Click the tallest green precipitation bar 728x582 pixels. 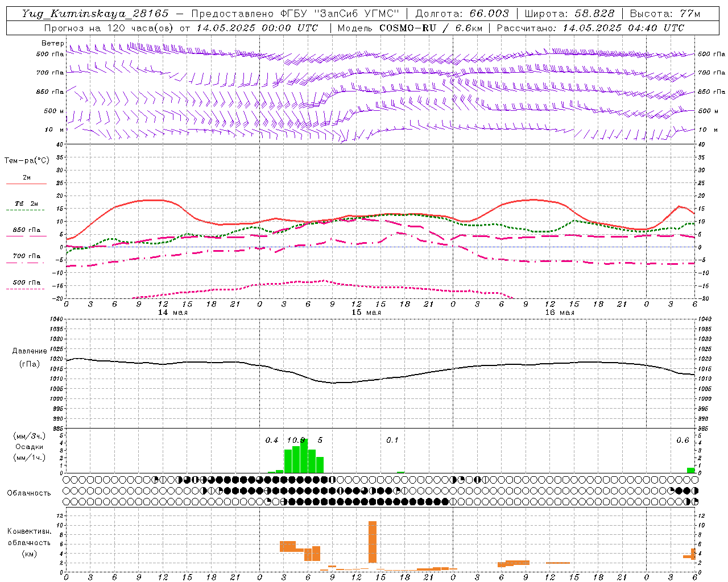pyautogui.click(x=304, y=456)
